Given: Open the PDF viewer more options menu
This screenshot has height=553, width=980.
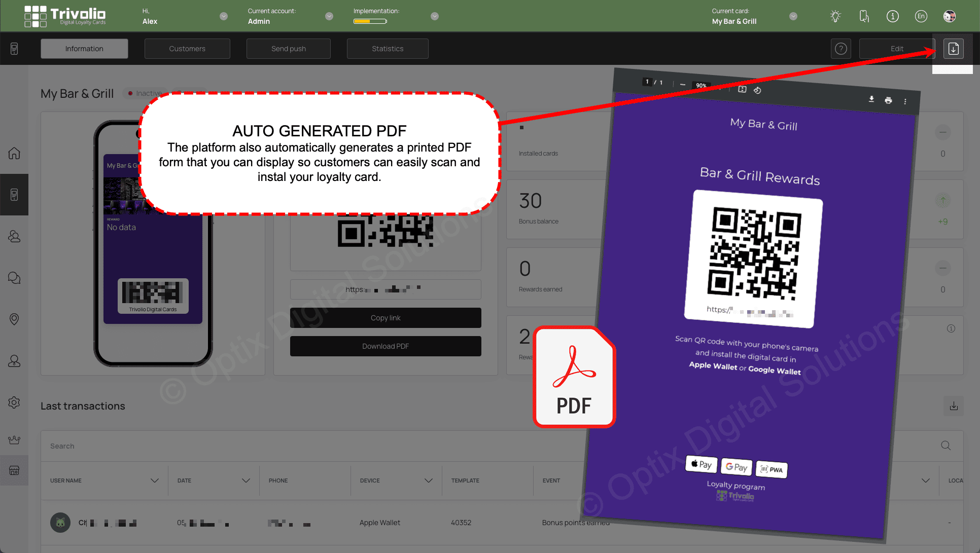Looking at the screenshot, I should click(905, 101).
